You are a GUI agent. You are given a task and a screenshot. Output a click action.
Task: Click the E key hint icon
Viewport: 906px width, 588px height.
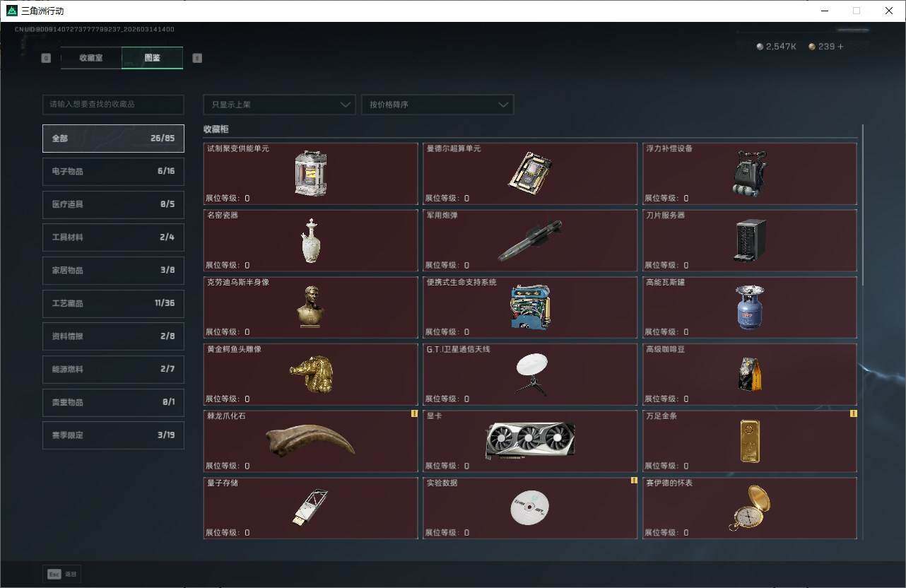point(197,58)
